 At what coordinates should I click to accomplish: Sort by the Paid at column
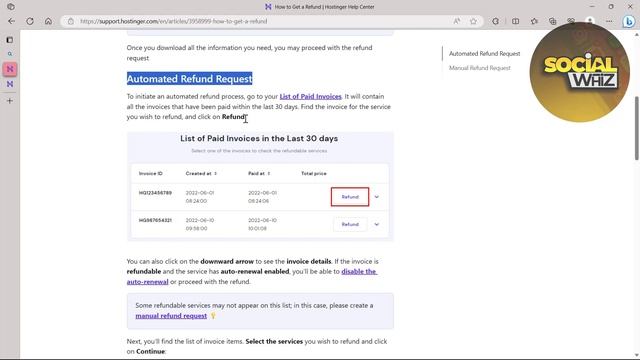coord(259,173)
